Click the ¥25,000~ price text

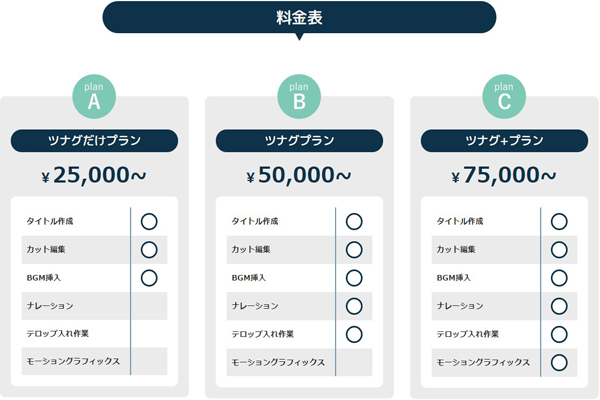pyautogui.click(x=94, y=176)
